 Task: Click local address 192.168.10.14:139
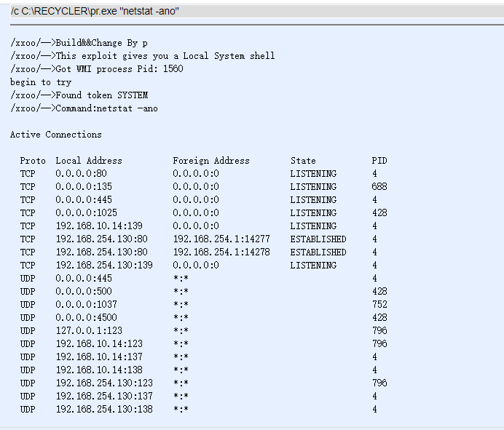[x=99, y=226]
